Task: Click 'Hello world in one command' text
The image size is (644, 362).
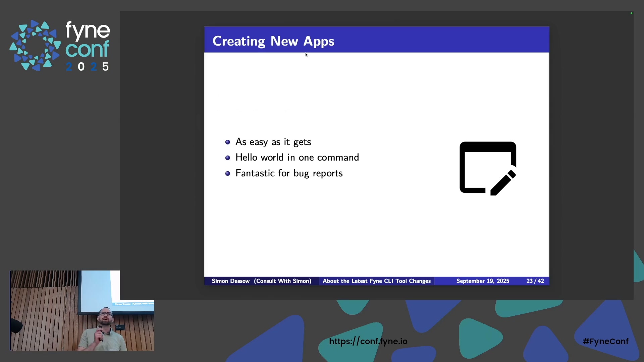Action: coord(297,158)
